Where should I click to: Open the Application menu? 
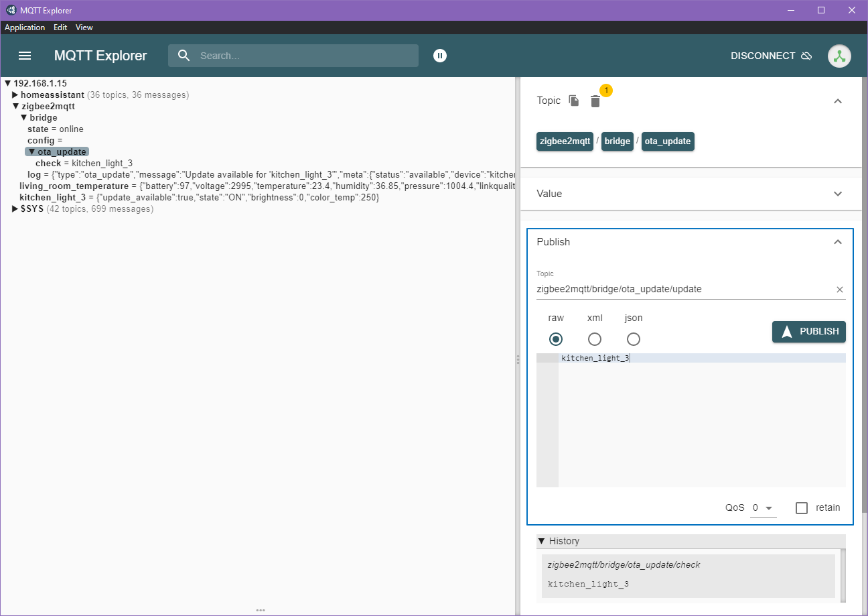[25, 27]
